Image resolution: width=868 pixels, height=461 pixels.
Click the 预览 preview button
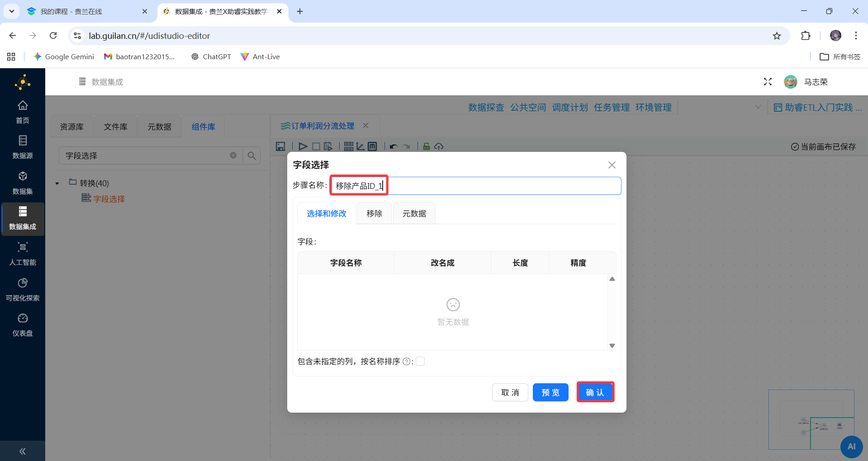550,392
